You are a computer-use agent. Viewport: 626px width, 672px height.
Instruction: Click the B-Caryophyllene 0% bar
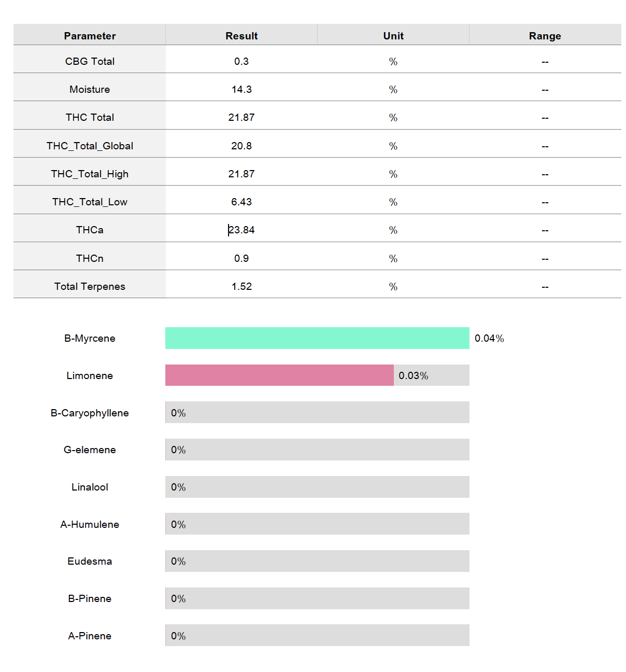click(317, 412)
